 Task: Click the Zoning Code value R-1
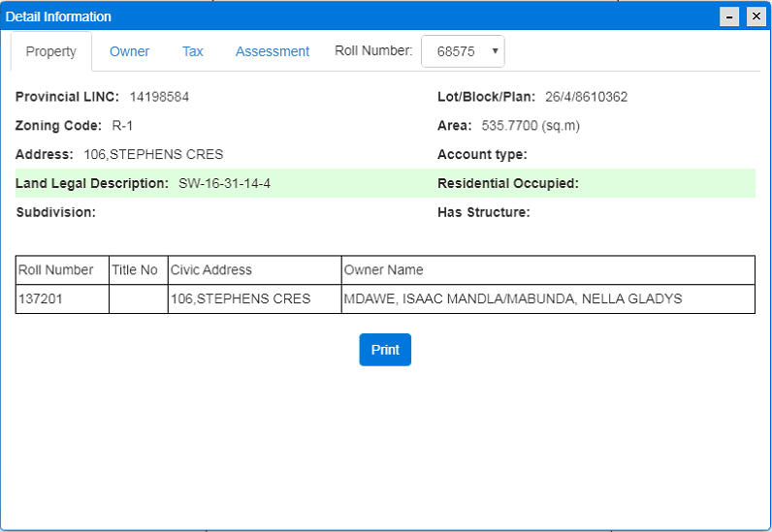tap(122, 126)
